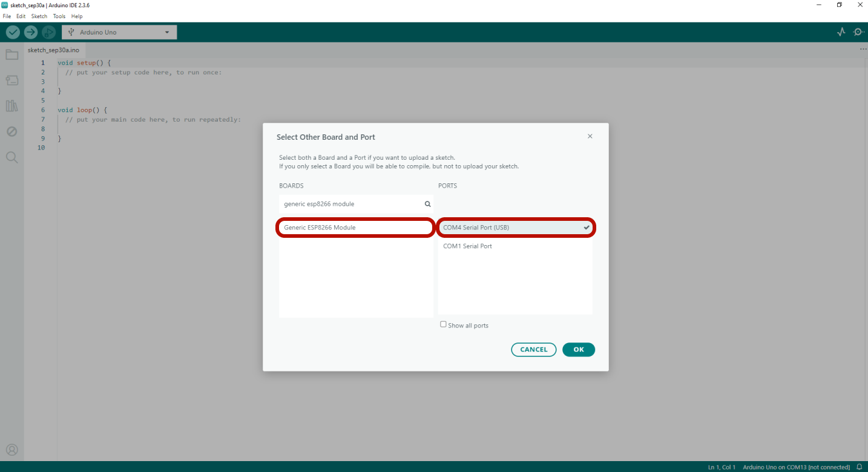Screen dimensions: 868x472
Task: Open the Search magnifier in the sidebar
Action: click(12, 157)
